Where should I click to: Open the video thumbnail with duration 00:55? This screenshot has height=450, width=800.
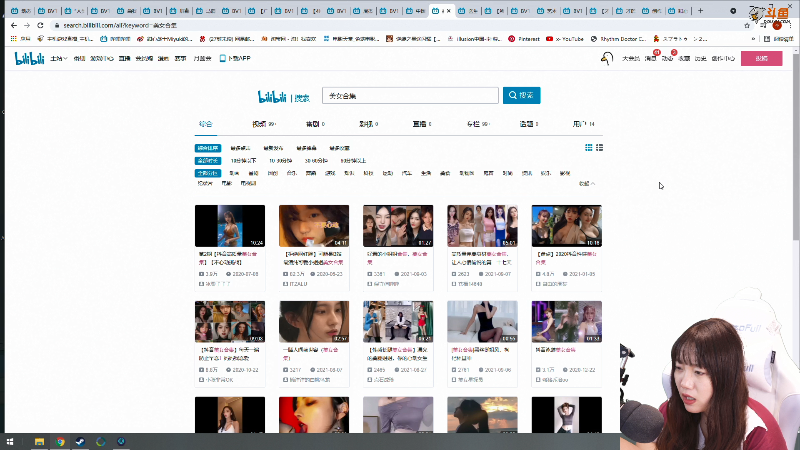[482, 321]
